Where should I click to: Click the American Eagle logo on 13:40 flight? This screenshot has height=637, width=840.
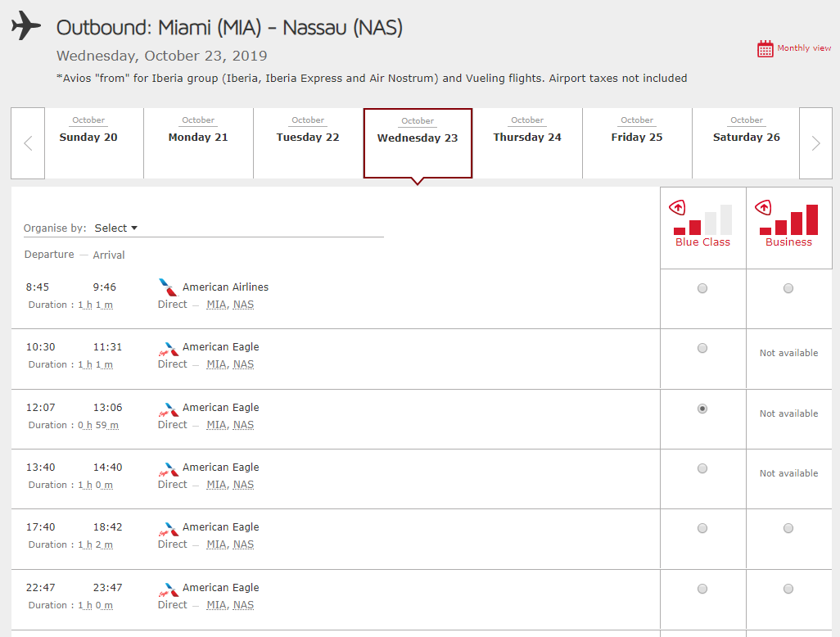pos(168,469)
